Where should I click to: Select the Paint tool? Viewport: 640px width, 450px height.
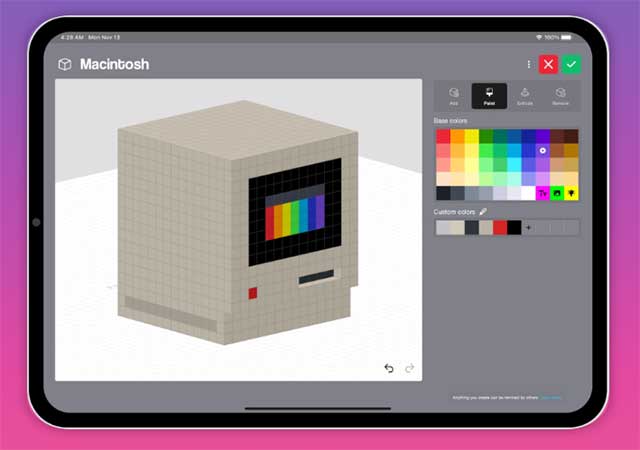click(x=489, y=96)
